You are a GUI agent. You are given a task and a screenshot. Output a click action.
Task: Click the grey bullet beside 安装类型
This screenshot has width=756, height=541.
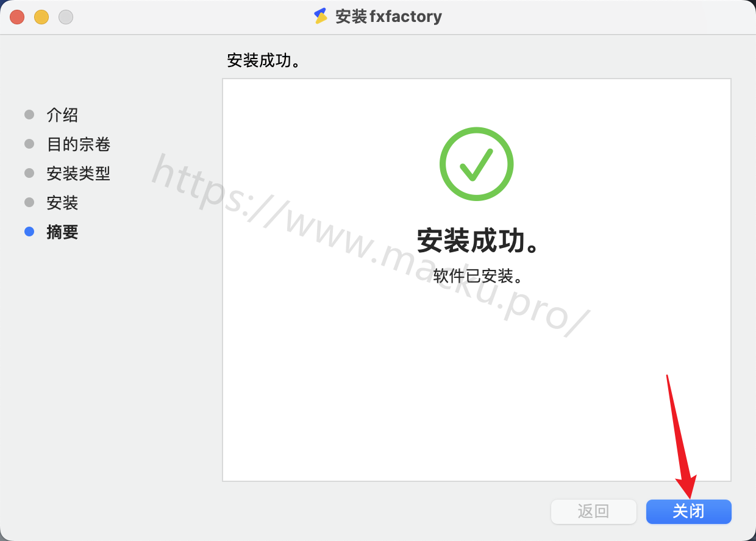click(29, 173)
